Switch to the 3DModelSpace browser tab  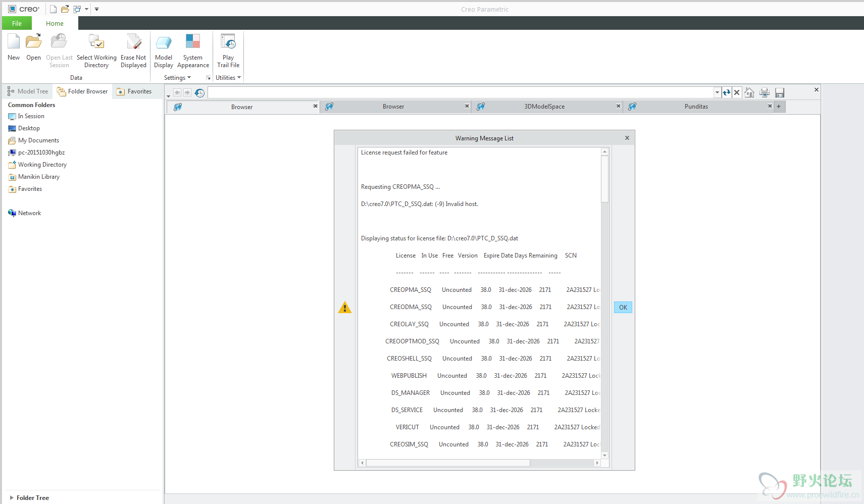(x=544, y=107)
